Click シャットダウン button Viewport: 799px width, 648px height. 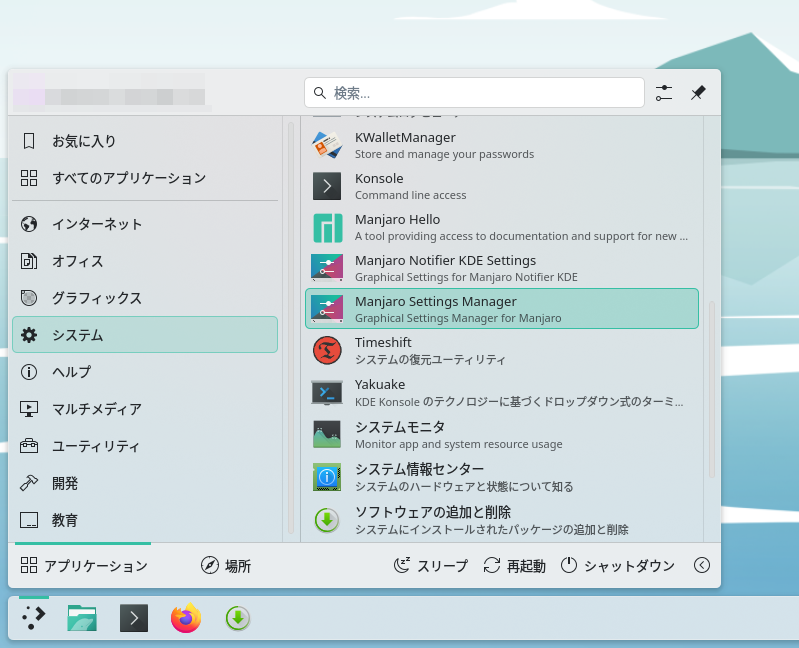pos(617,566)
